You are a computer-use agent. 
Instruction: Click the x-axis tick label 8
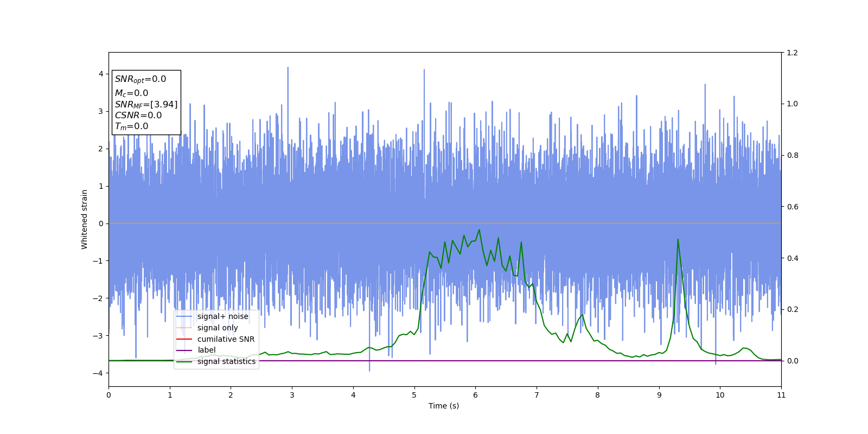click(598, 395)
